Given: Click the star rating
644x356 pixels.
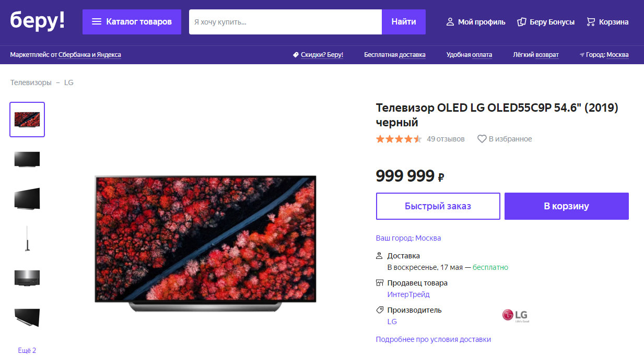Looking at the screenshot, I should click(x=399, y=139).
